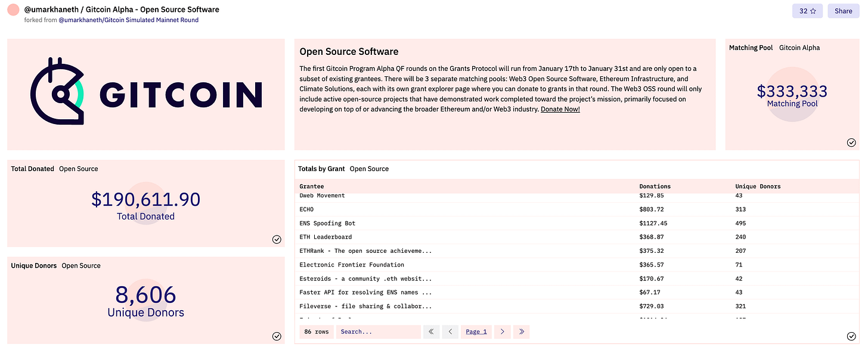
Task: Select the Electronic Frontier Foundation row
Action: (x=577, y=265)
